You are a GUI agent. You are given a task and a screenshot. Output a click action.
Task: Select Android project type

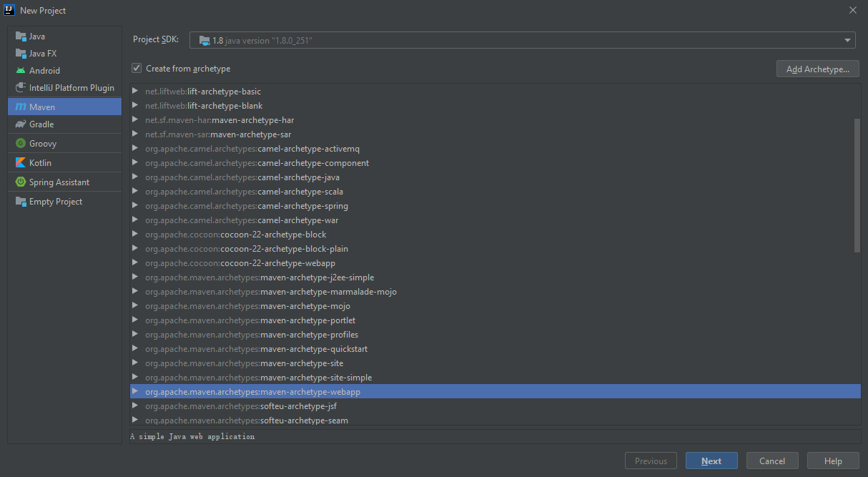tap(64, 70)
